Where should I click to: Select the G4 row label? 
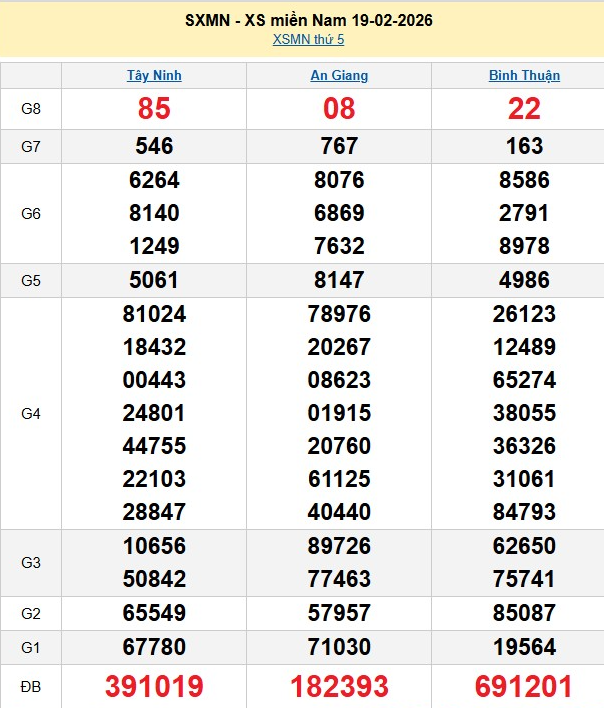tap(31, 413)
